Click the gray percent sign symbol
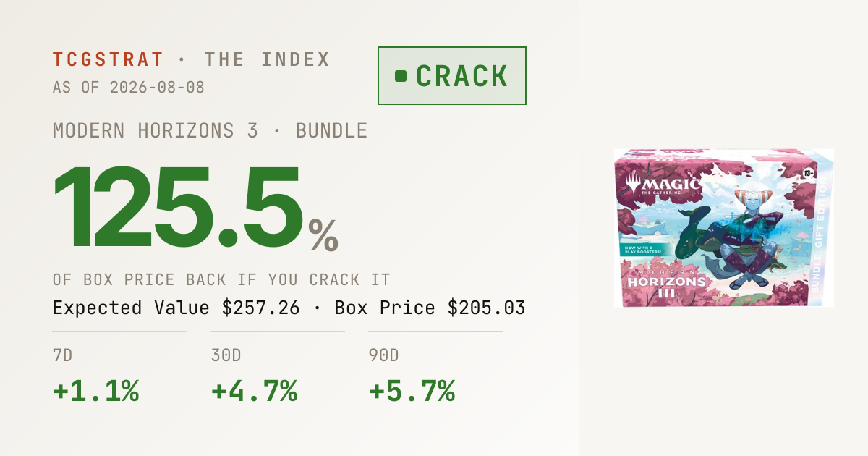 point(323,236)
